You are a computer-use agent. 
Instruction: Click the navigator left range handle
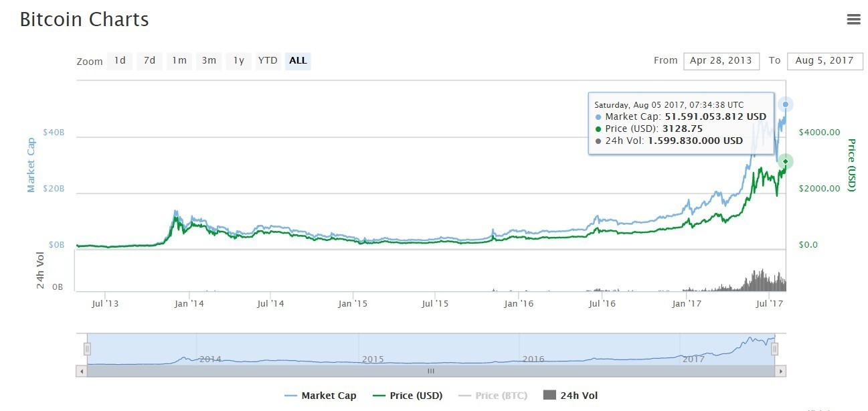(86, 349)
